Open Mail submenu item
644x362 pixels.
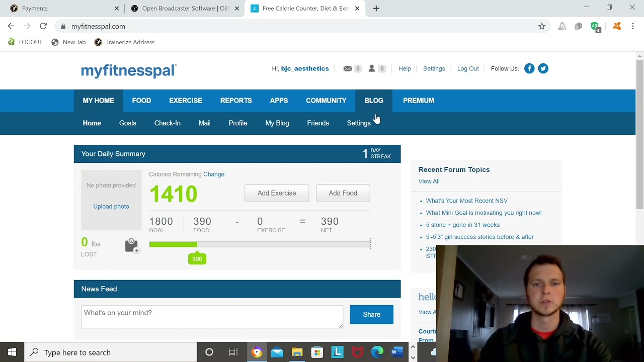pyautogui.click(x=204, y=123)
